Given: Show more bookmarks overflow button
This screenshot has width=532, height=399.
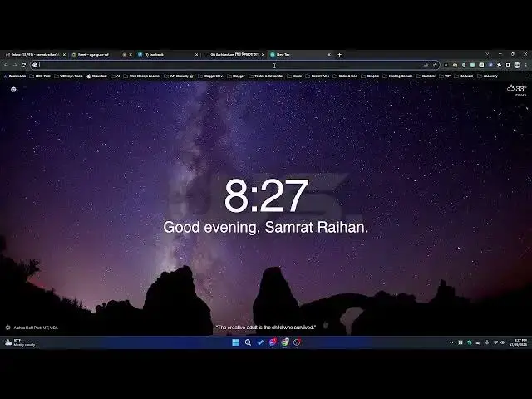Looking at the screenshot, I should [527, 76].
